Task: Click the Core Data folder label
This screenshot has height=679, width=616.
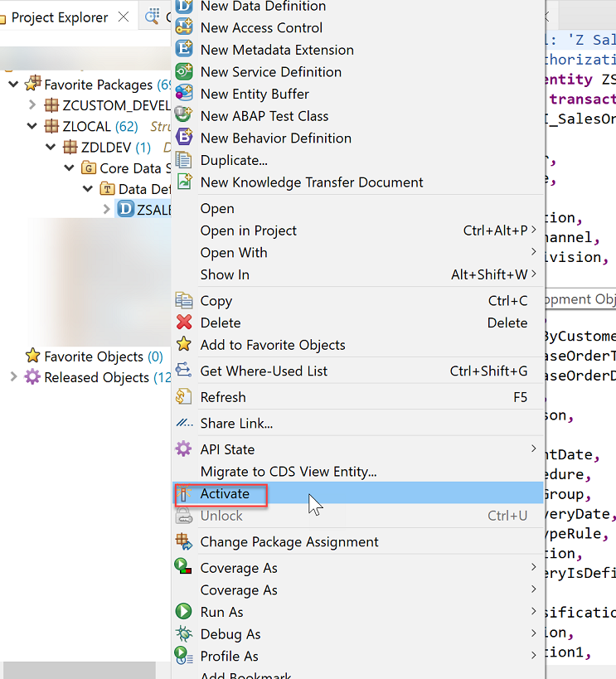Action: coord(135,168)
